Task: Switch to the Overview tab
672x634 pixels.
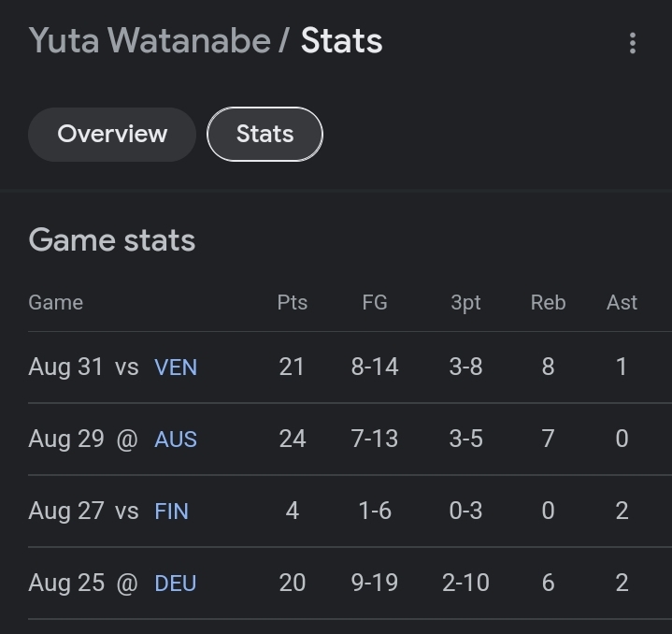Action: pos(112,134)
